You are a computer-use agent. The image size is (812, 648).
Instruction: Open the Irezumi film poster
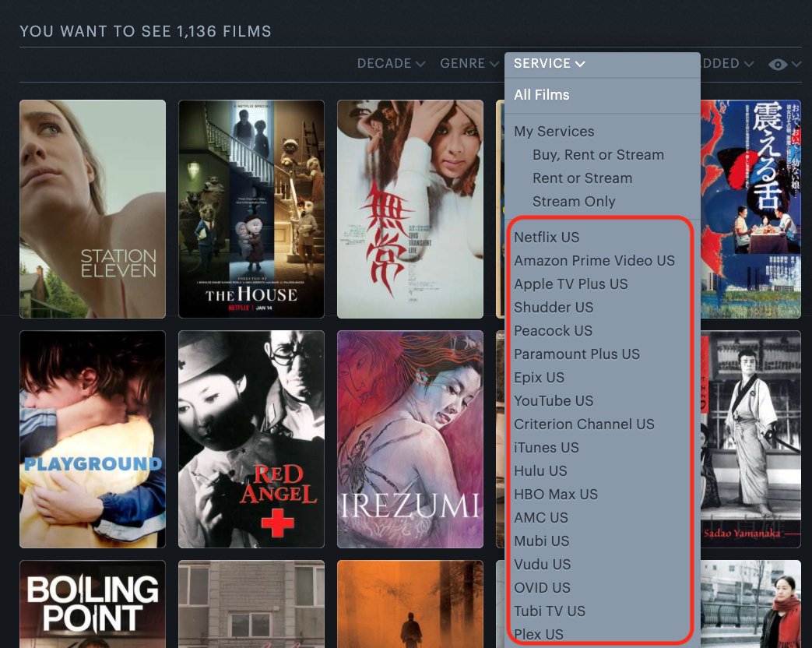(410, 439)
